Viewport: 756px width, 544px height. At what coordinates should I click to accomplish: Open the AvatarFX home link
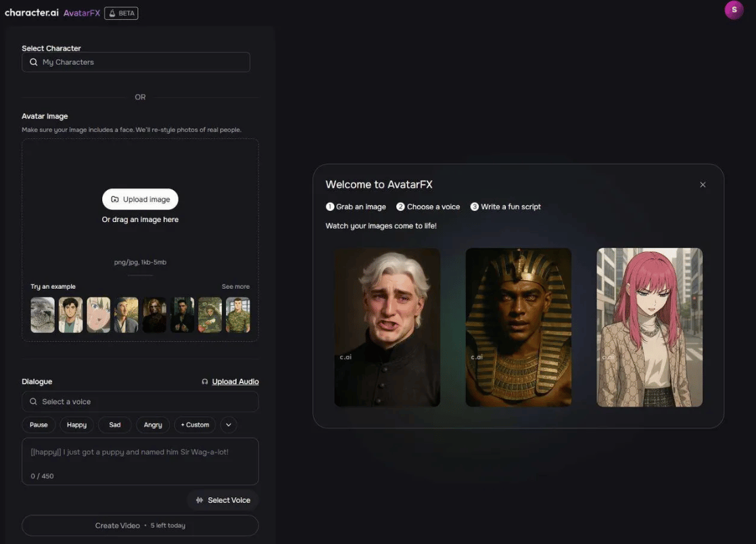click(x=81, y=13)
